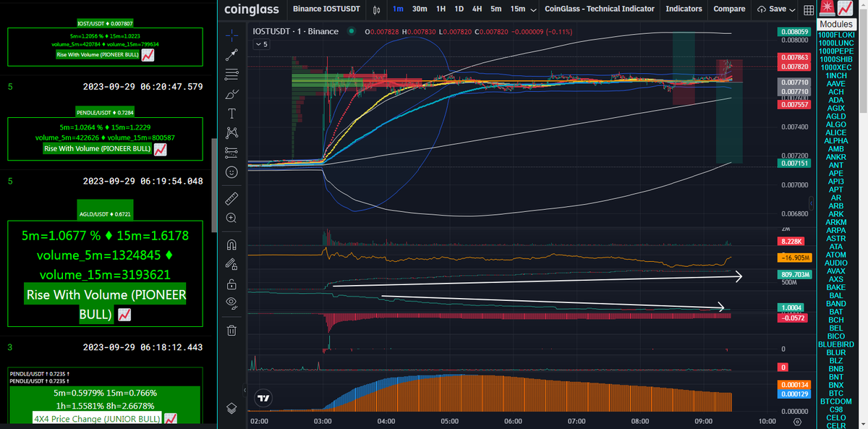Open the layout grid selector
The height and width of the screenshot is (429, 868).
pyautogui.click(x=808, y=9)
